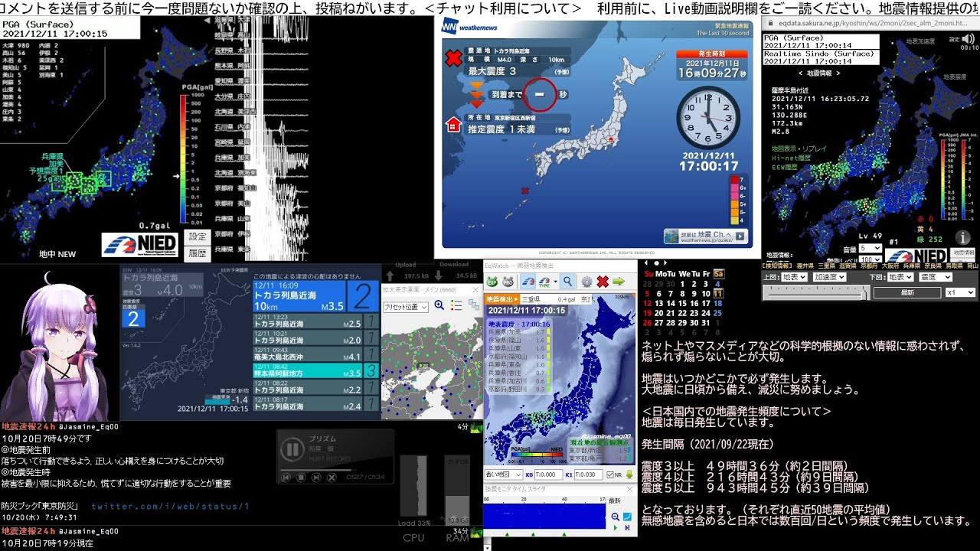This screenshot has width=980, height=551.
Task: Open the 加速度 dropdown for upper map
Action: tap(829, 277)
